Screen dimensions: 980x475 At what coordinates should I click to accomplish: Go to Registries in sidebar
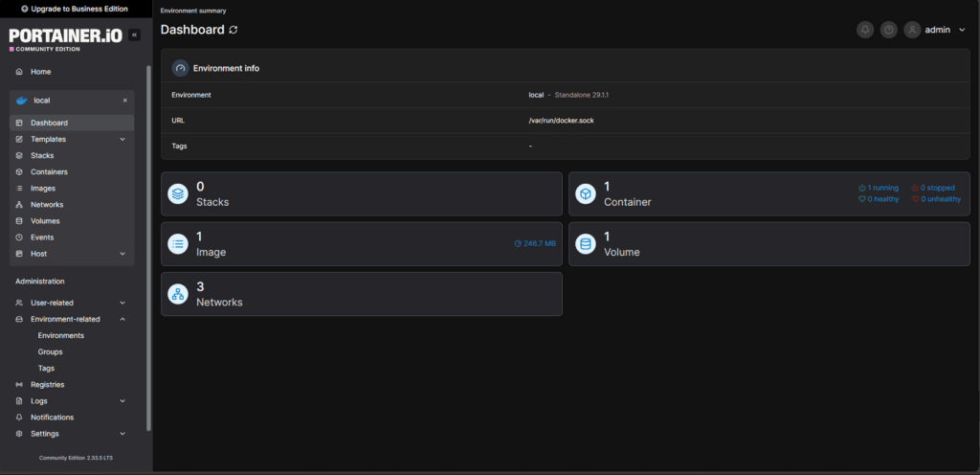point(47,385)
